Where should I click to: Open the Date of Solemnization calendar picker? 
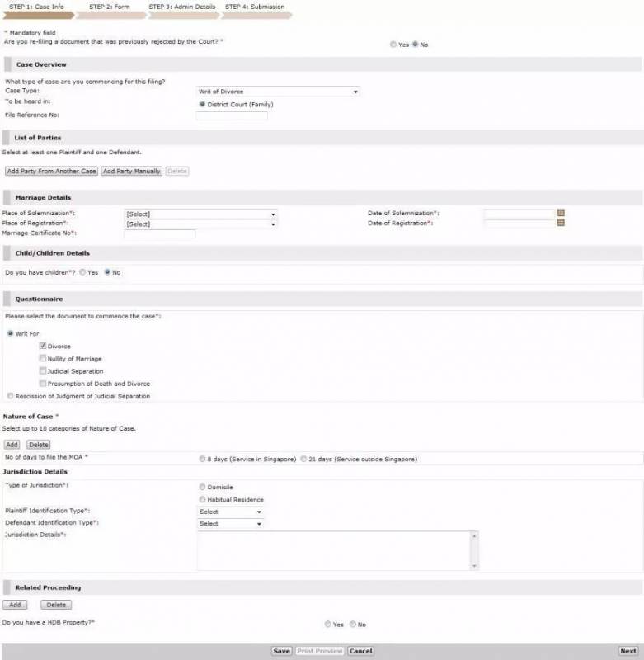pos(561,214)
